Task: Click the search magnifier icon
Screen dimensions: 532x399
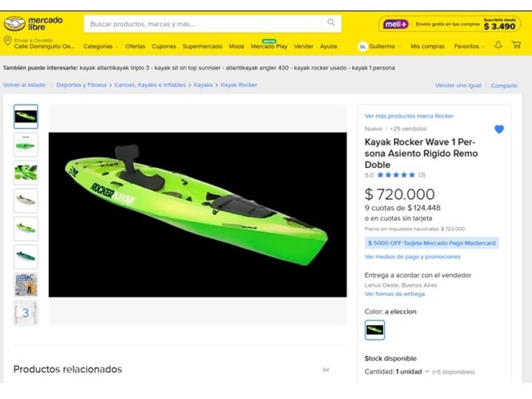Action: pyautogui.click(x=331, y=22)
